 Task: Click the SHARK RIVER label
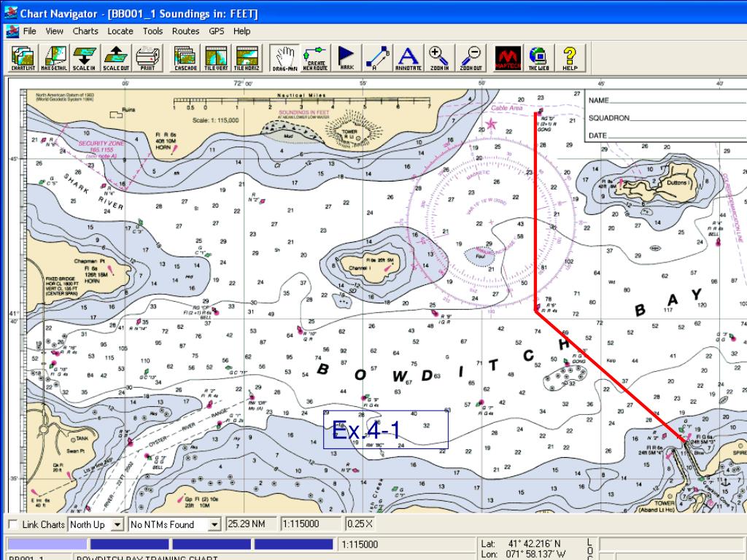click(x=95, y=192)
